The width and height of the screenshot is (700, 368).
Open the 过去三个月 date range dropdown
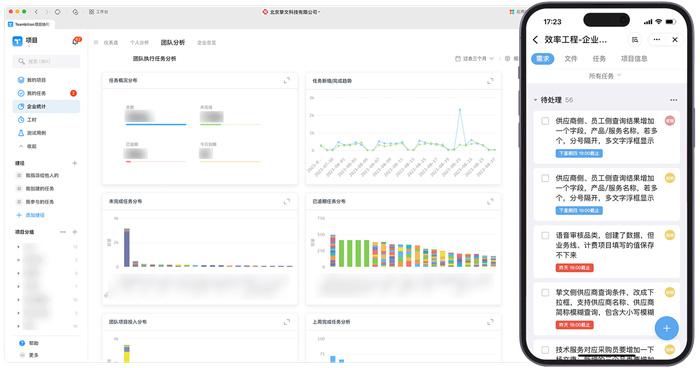pyautogui.click(x=474, y=59)
